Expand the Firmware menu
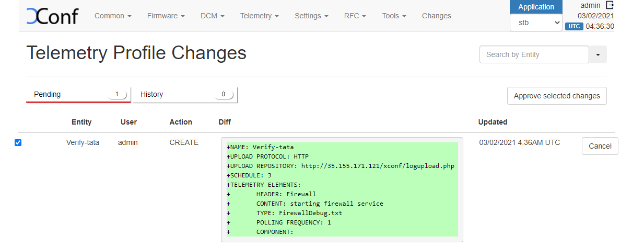Screen dimensions: 644x247 (166, 16)
